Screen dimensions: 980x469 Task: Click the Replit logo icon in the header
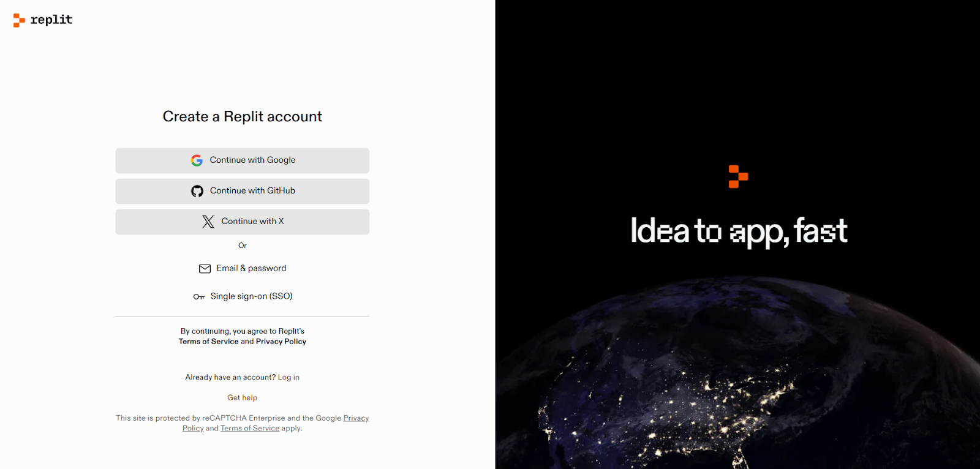pos(19,20)
